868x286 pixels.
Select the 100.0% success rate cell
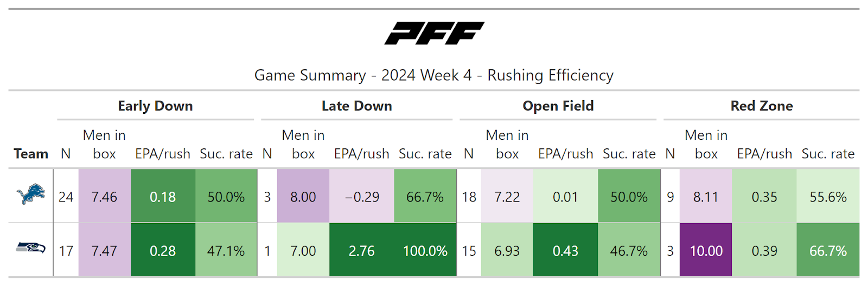point(425,251)
